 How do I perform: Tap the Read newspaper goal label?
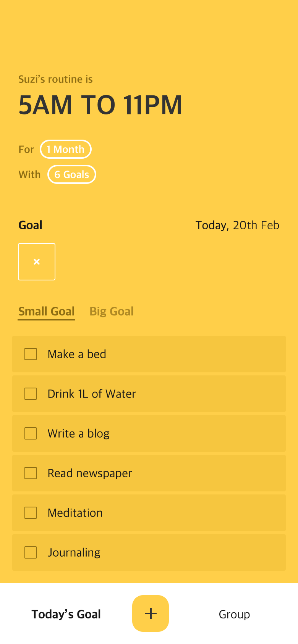click(90, 473)
